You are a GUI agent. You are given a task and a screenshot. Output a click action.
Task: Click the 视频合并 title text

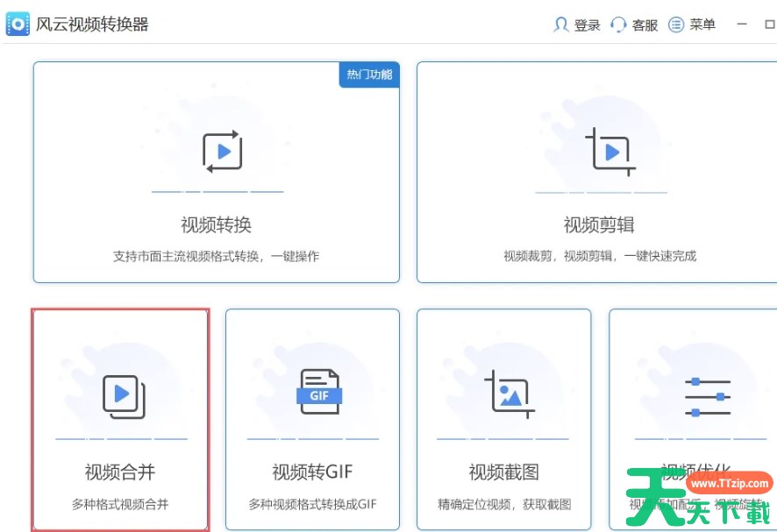(120, 472)
